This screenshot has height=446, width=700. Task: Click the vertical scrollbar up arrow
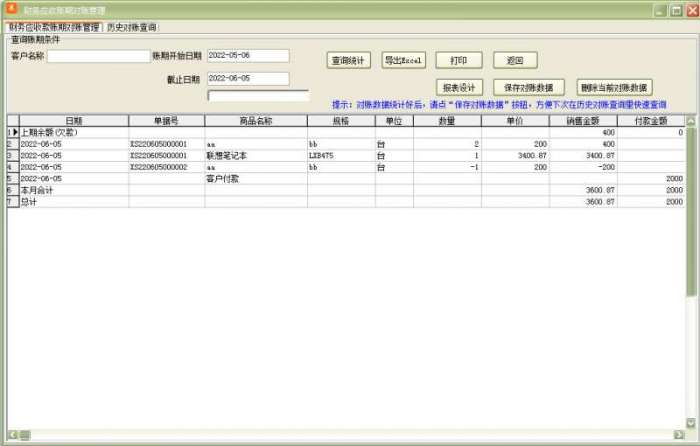click(691, 121)
